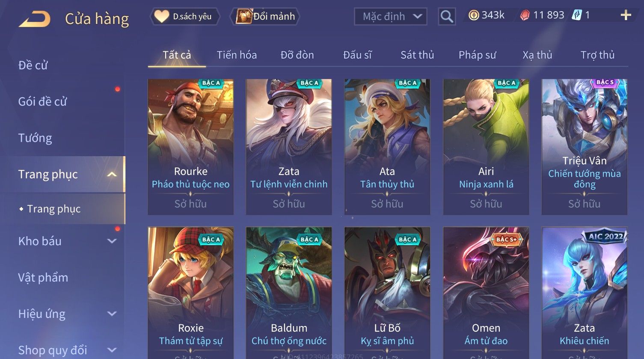Screen dimensions: 644x359
Task: Expand the Hiệu ứng sidebar section
Action: click(x=112, y=314)
